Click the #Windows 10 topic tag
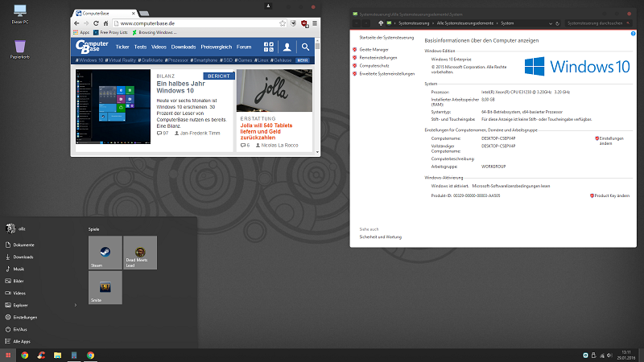 point(89,60)
